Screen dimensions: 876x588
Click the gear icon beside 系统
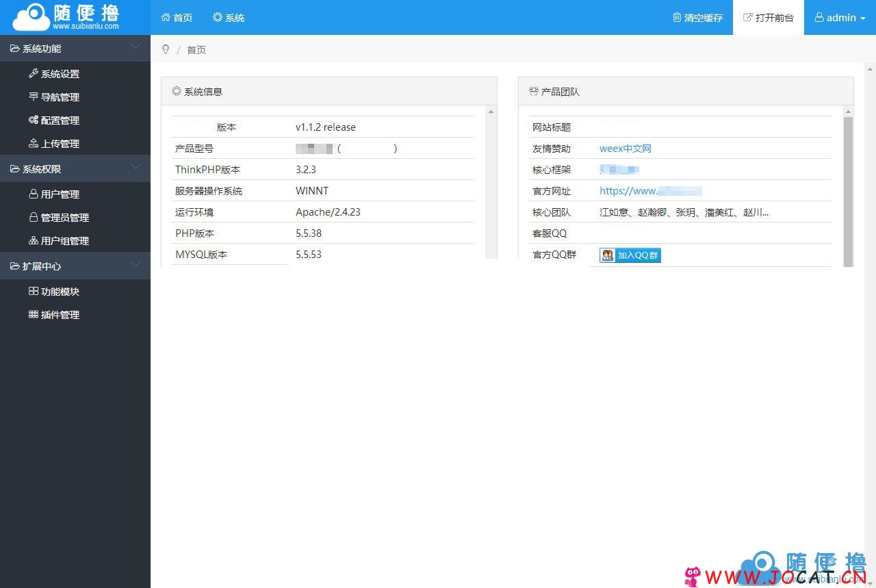pos(218,17)
